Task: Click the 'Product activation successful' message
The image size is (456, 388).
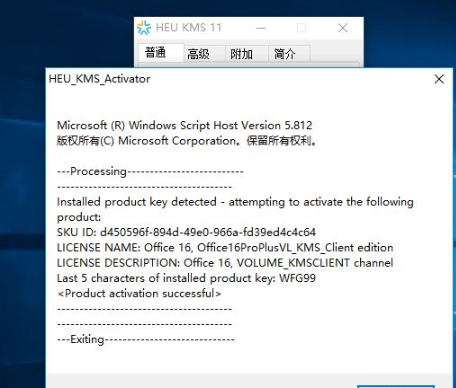Action: coord(139,293)
